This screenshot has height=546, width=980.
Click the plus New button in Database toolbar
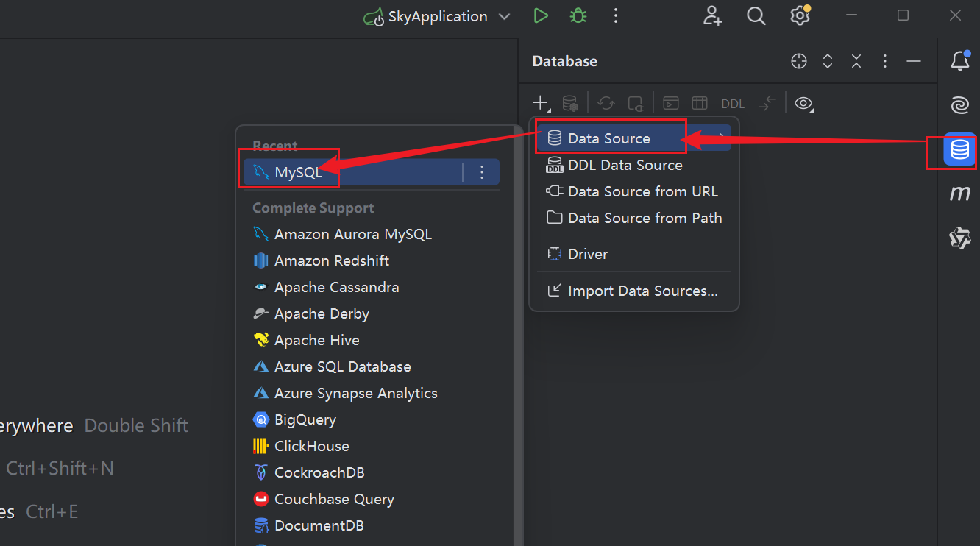(542, 103)
